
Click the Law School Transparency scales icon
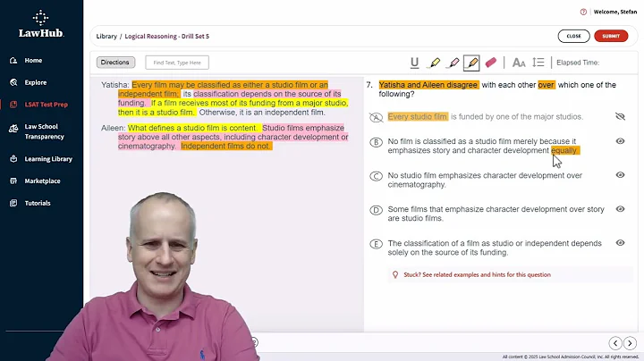13,129
